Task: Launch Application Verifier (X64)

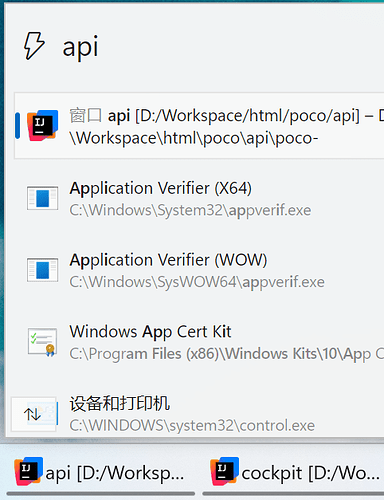Action: 199,199
